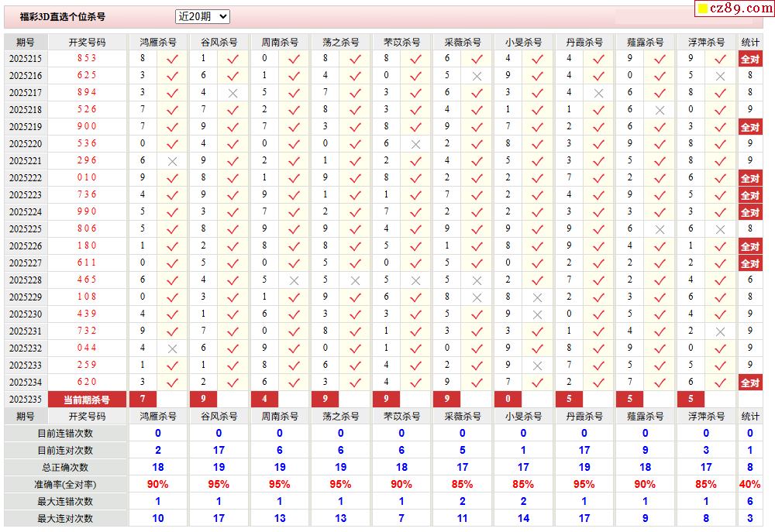Viewport: 775px width, 532px height.
Task: Click 采薇 max consecutive correct value 11
Action: tap(463, 519)
